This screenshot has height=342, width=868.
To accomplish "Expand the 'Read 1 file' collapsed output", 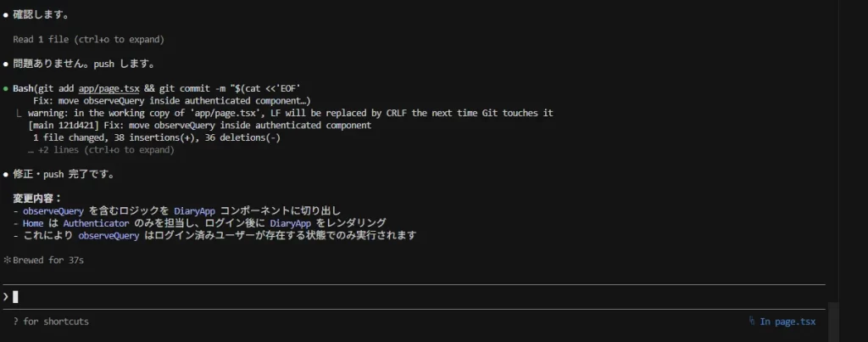I will pyautogui.click(x=88, y=39).
